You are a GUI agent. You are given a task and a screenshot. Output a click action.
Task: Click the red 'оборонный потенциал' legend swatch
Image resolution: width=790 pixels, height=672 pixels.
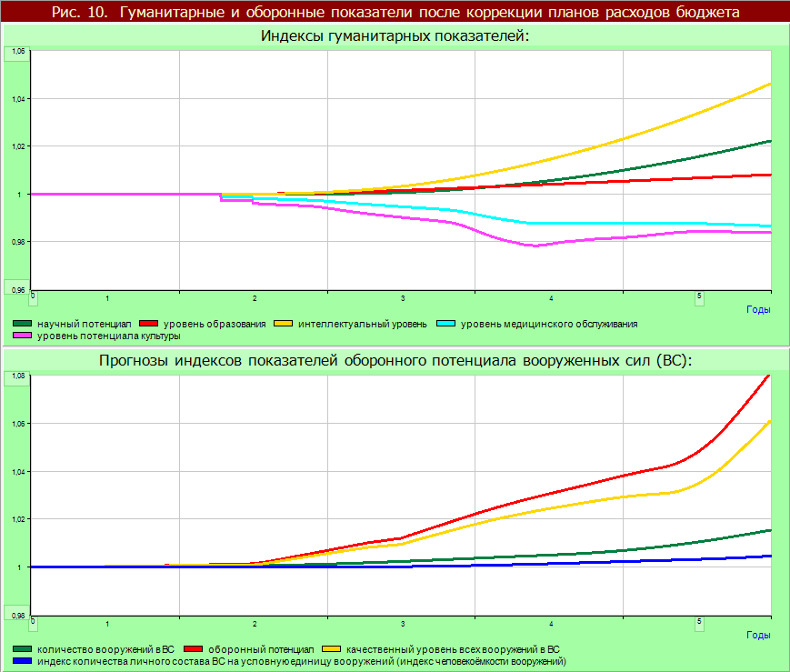193,649
